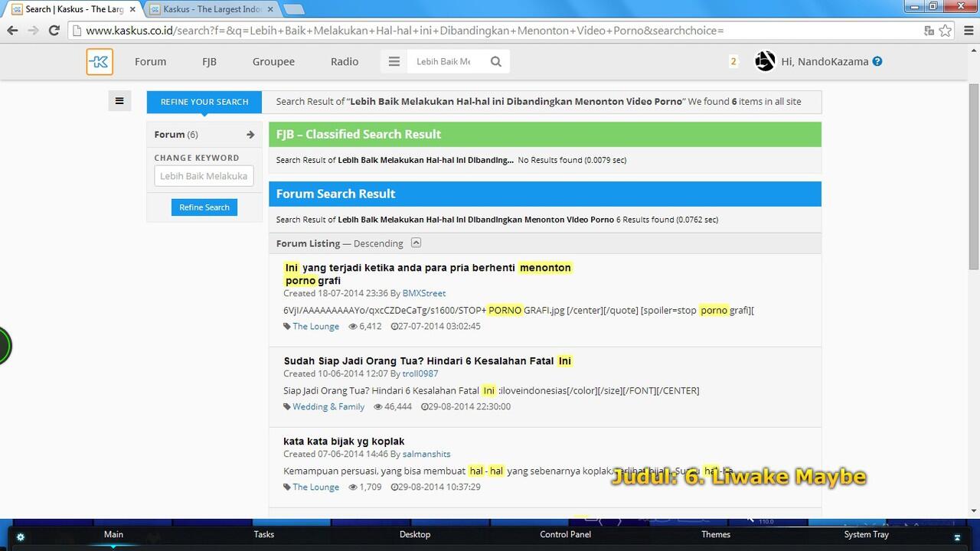Click the dock arrow icon at right end
The height and width of the screenshot is (551, 980).
pyautogui.click(x=957, y=537)
